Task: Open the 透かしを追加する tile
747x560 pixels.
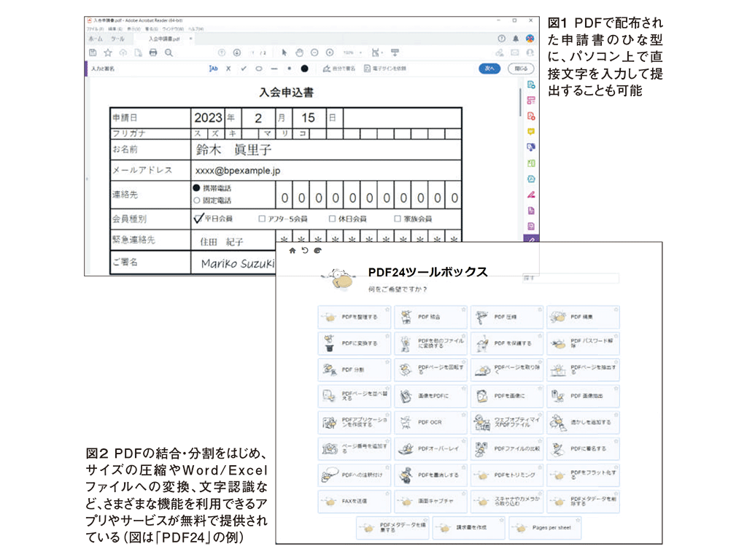Action: coord(583,422)
